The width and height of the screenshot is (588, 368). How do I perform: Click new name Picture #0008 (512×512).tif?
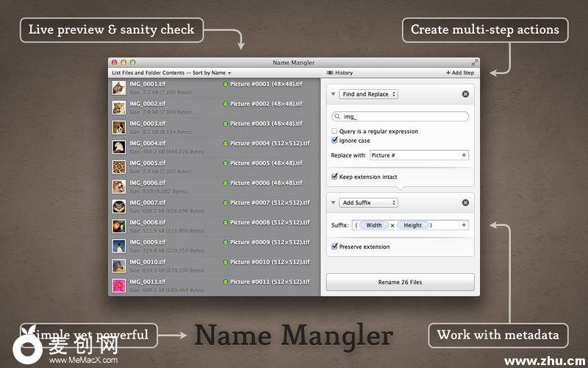click(270, 223)
